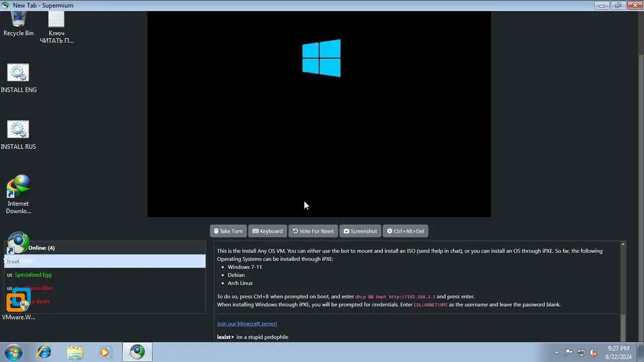Open the network tray icon
Screen dimensions: 644x362
click(581, 352)
